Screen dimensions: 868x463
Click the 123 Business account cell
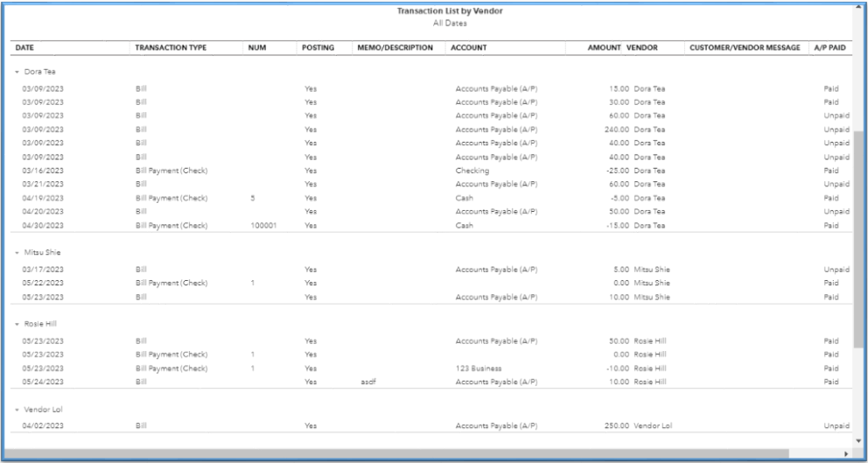point(479,368)
